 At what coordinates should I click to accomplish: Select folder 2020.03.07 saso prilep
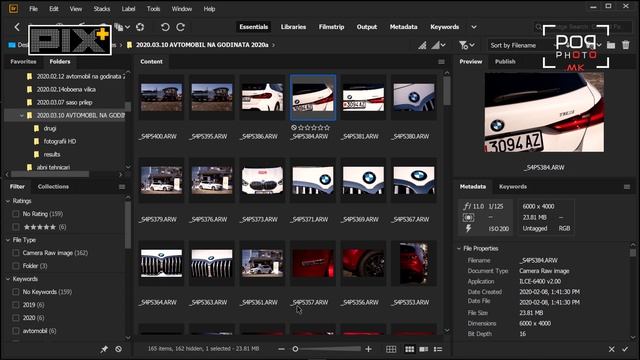(64, 102)
